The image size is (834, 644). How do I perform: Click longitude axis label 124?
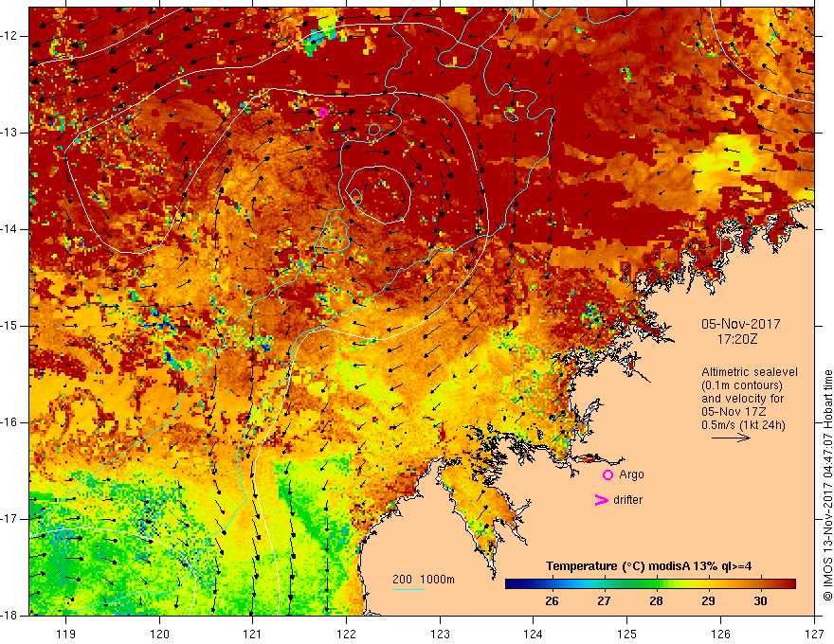pyautogui.click(x=534, y=634)
